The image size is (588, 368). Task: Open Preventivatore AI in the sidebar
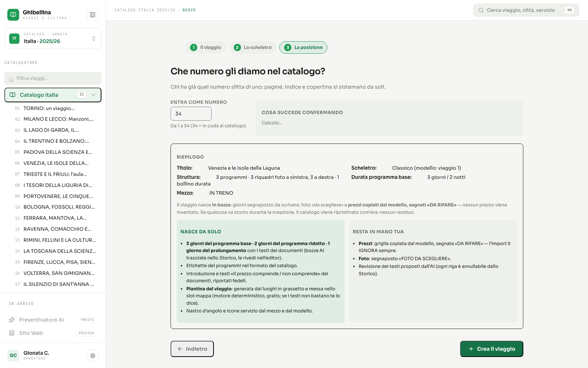click(x=53, y=320)
